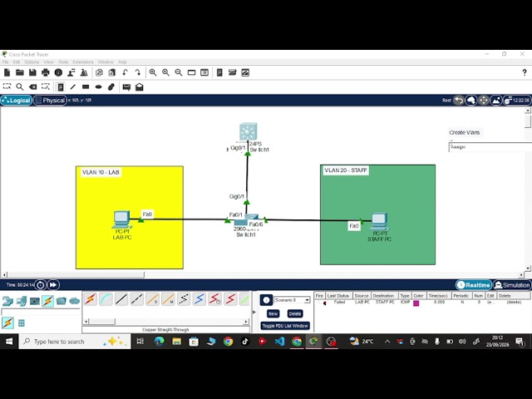Open the Edit menu
Image resolution: width=532 pixels, height=399 pixels.
(17, 62)
